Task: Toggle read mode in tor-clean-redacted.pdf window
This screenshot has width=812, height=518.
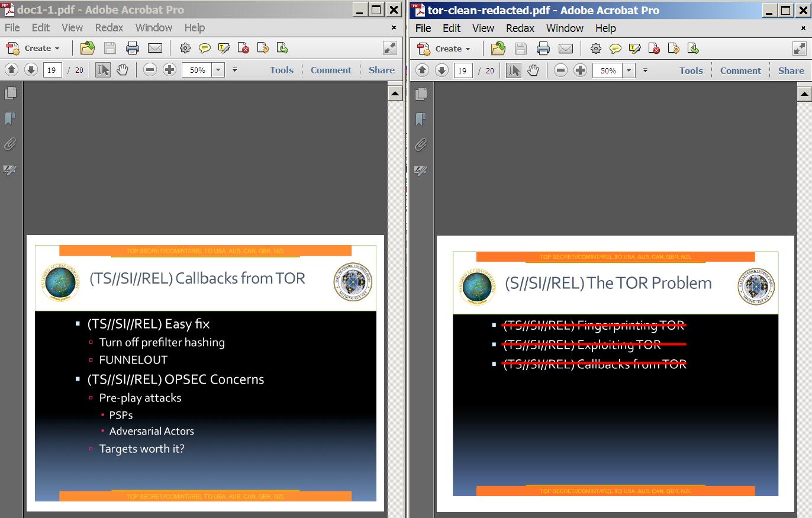Action: (800, 49)
